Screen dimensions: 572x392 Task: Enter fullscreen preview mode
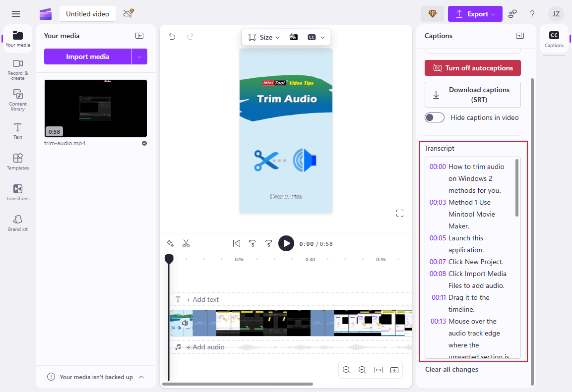point(400,213)
